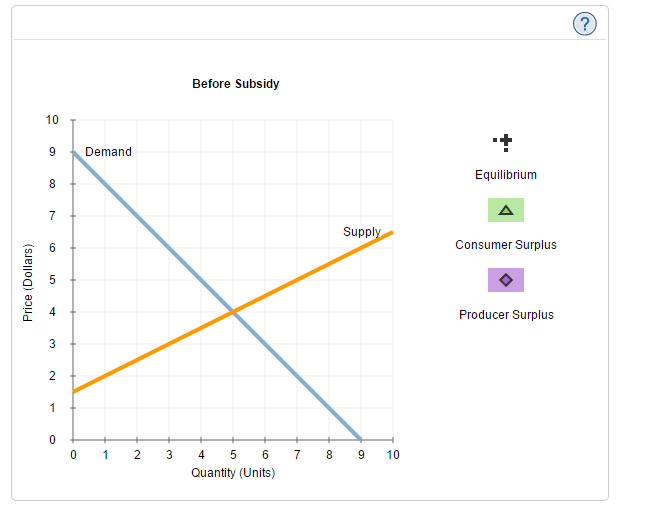657x521 pixels.
Task: Click the Producer Surplus legend label
Action: point(505,315)
